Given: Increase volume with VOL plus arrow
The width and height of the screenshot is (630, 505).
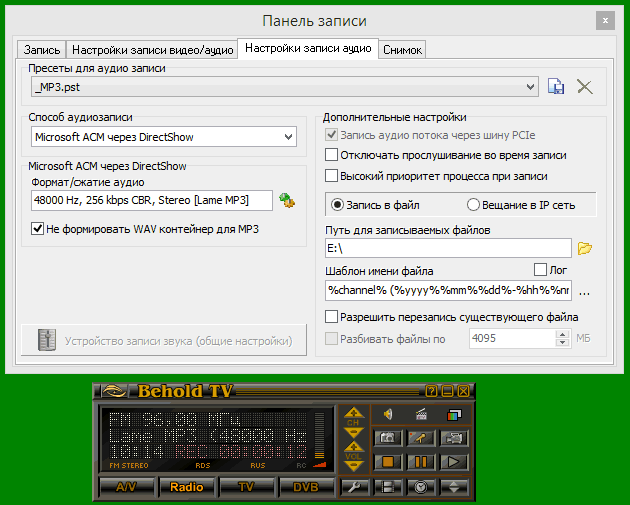Looking at the screenshot, I should point(353,447).
